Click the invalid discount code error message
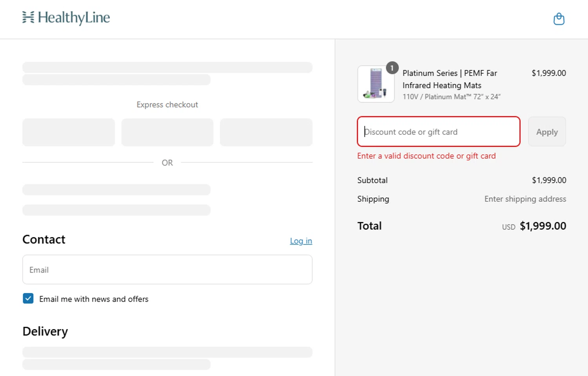This screenshot has height=376, width=588. pos(426,156)
